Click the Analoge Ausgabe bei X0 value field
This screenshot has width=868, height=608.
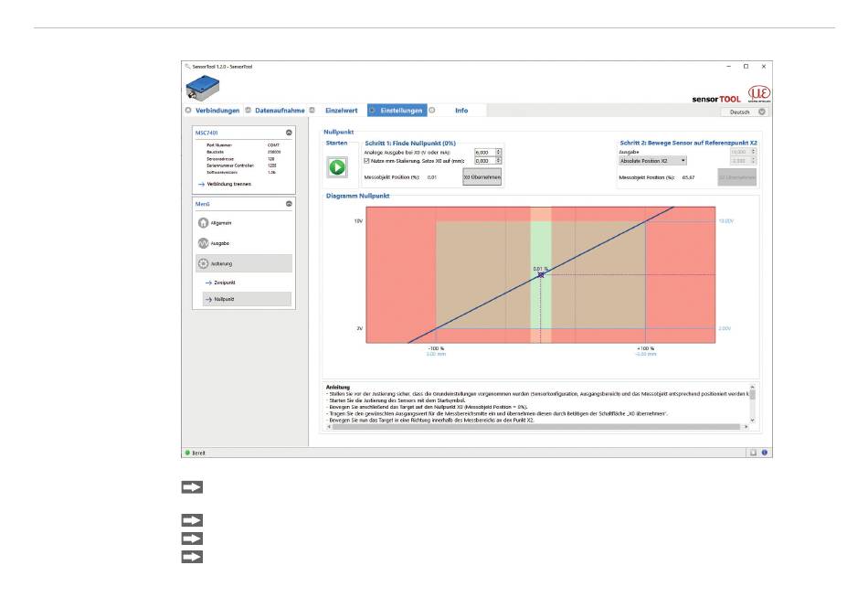point(485,152)
